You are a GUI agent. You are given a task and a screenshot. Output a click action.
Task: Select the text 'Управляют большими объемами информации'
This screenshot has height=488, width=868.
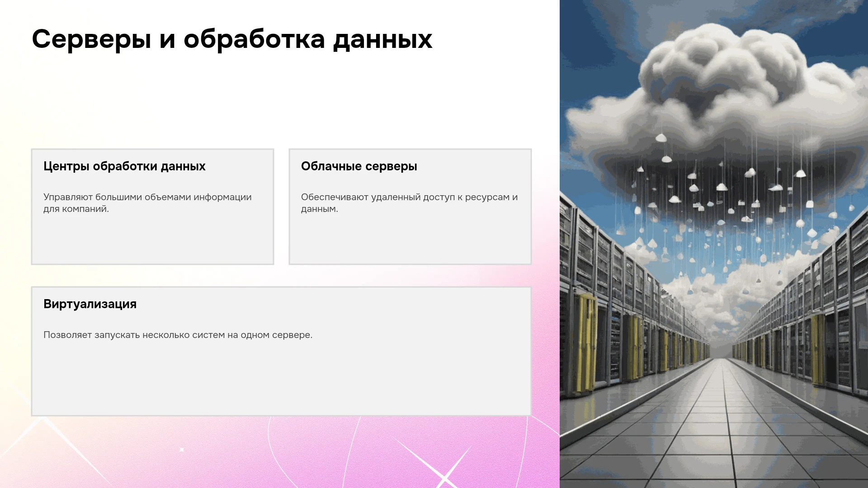pyautogui.click(x=147, y=197)
